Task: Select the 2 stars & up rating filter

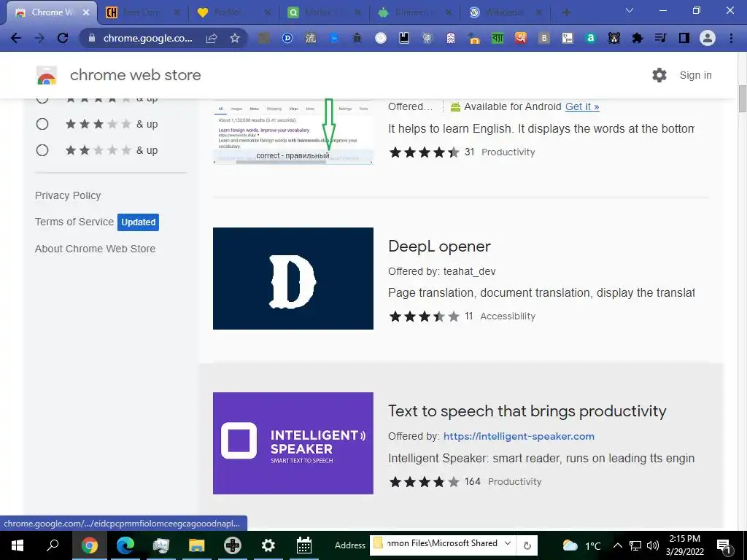Action: click(42, 150)
